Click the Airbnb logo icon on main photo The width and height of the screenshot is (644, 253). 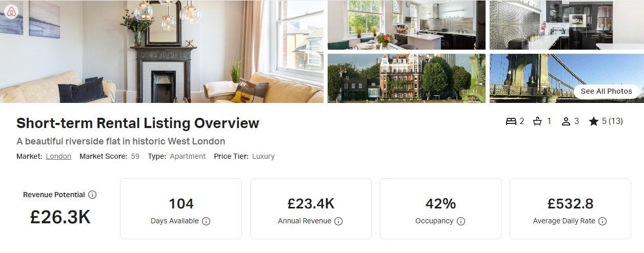click(x=11, y=12)
